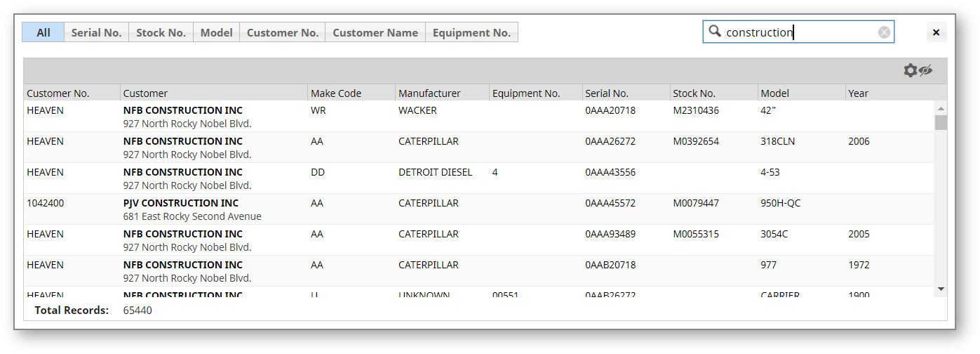Select the All filter tab
Image resolution: width=980 pixels, height=354 pixels.
tap(43, 32)
